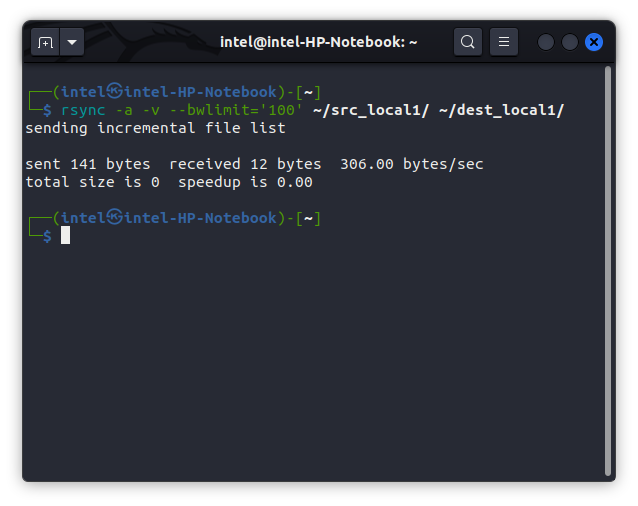Click the "total size is 0" text

pos(92,182)
